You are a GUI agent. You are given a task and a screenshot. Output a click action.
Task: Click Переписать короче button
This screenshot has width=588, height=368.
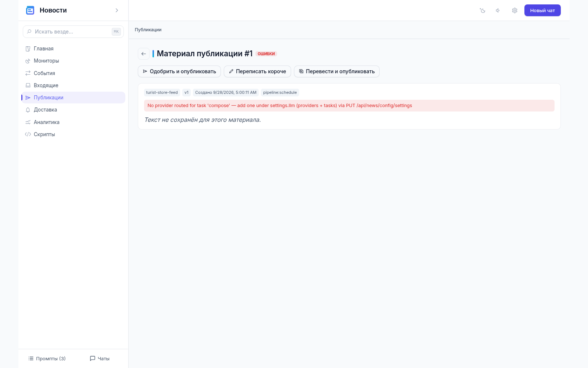(x=257, y=71)
